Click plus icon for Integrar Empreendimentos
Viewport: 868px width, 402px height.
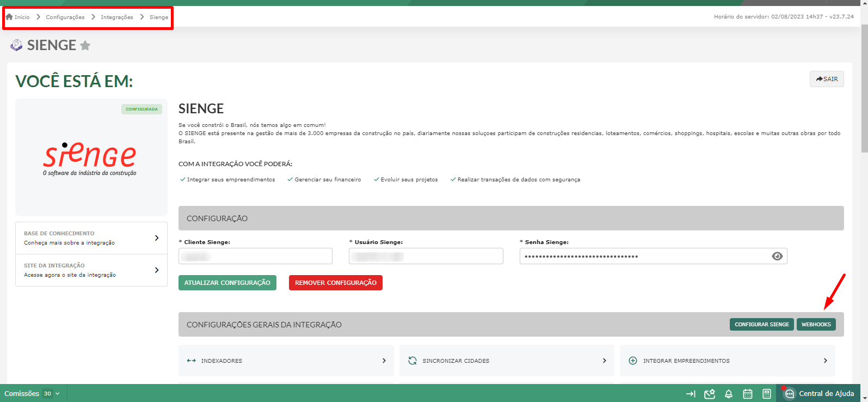point(633,361)
